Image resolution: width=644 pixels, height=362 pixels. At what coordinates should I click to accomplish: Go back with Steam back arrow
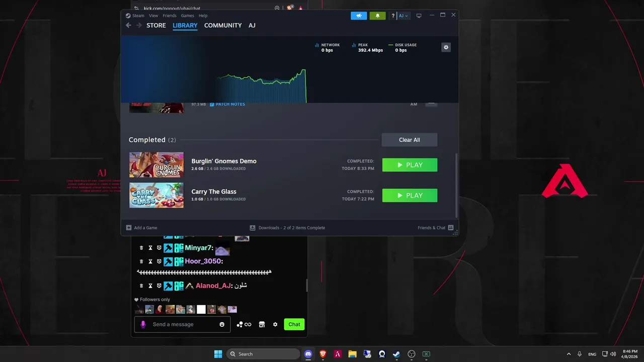pyautogui.click(x=128, y=25)
